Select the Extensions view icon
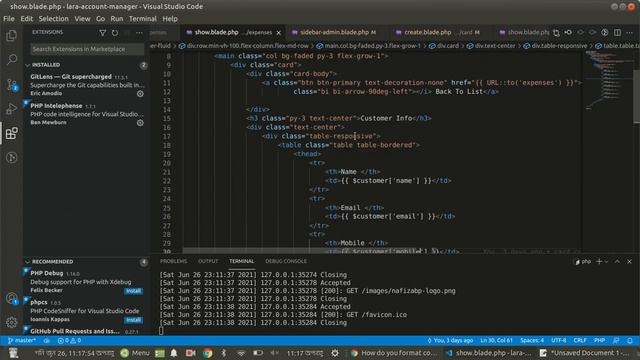 click(11, 133)
